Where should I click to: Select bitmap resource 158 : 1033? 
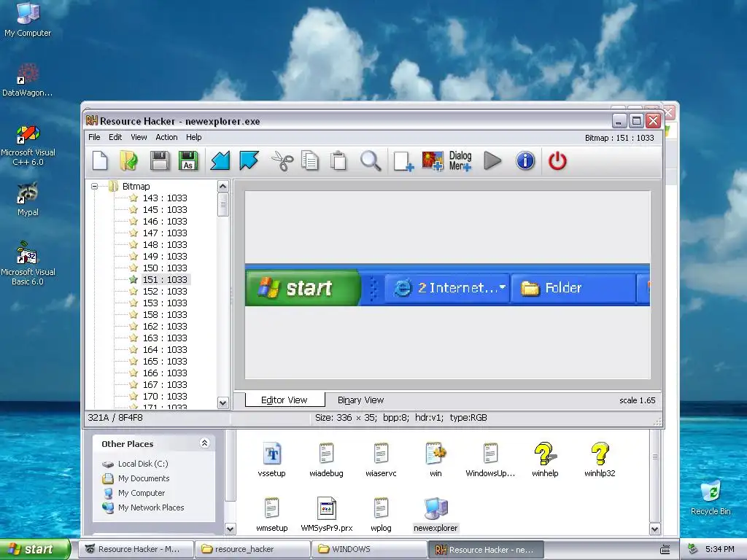click(x=165, y=315)
